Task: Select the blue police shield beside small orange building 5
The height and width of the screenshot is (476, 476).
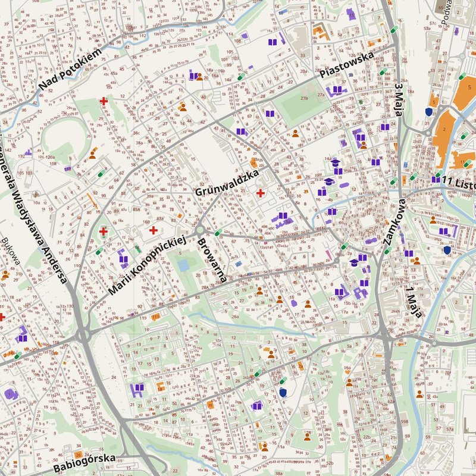Action: tap(428, 112)
